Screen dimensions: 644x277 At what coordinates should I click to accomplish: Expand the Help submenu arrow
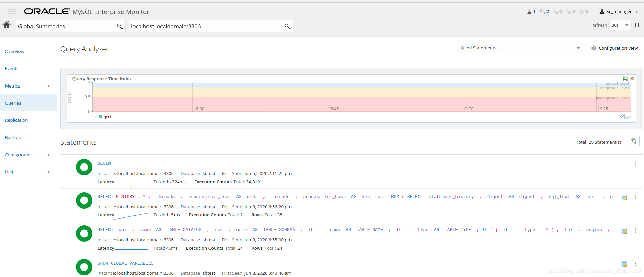[x=49, y=172]
